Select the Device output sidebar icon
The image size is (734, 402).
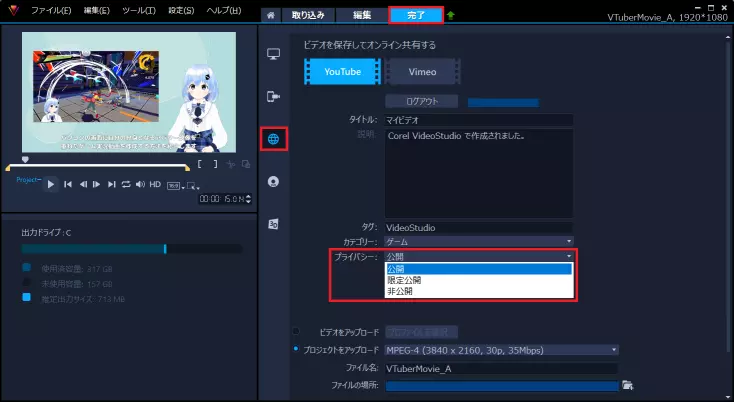pyautogui.click(x=273, y=96)
